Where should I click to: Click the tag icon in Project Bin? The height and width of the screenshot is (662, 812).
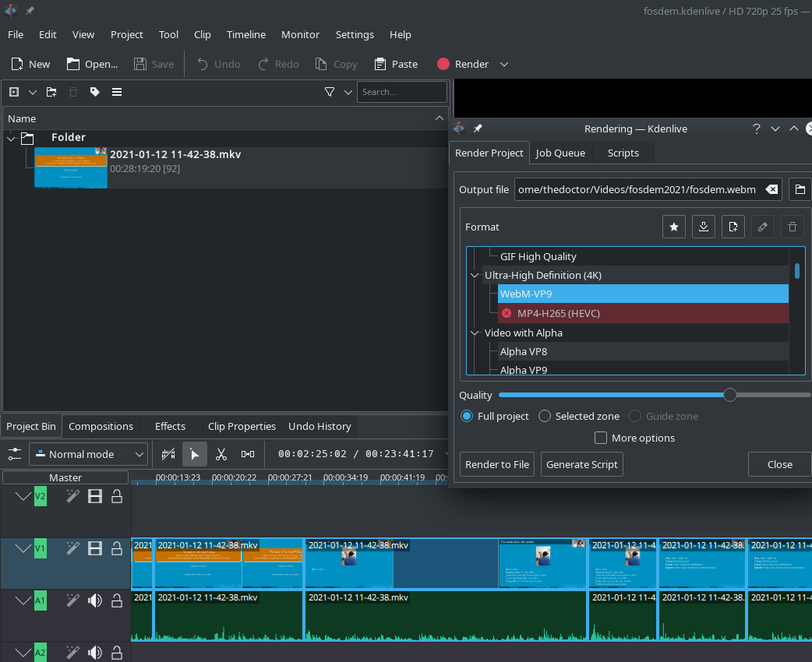tap(95, 92)
